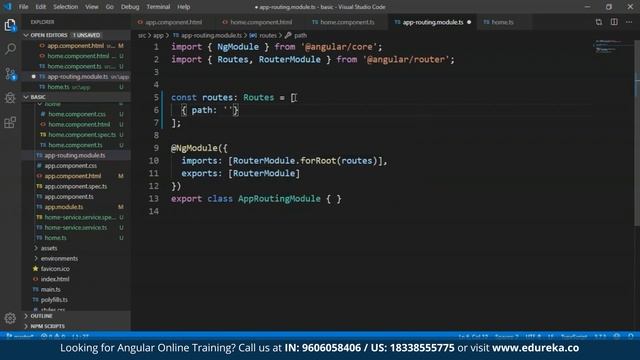The image size is (640, 360).
Task: Open app.component.spec.ts in file tree
Action: coord(76,187)
